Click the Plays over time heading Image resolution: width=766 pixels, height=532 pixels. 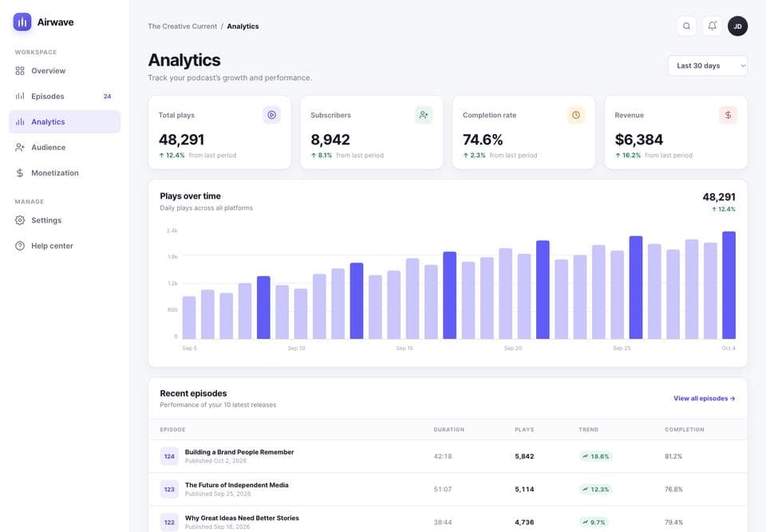(190, 196)
